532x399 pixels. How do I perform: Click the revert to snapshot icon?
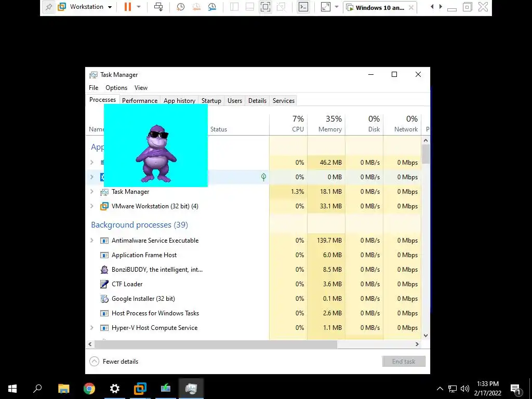point(196,7)
